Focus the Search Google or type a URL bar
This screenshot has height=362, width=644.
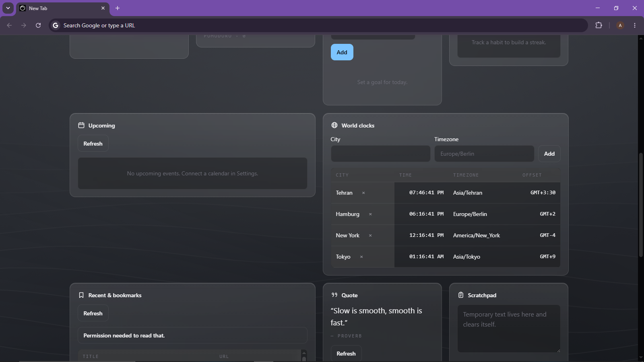[318, 25]
